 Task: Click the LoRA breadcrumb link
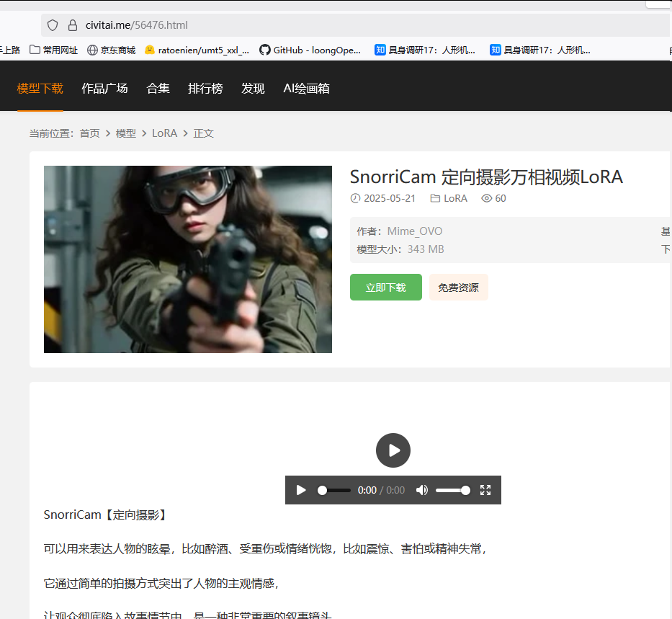[x=164, y=133]
